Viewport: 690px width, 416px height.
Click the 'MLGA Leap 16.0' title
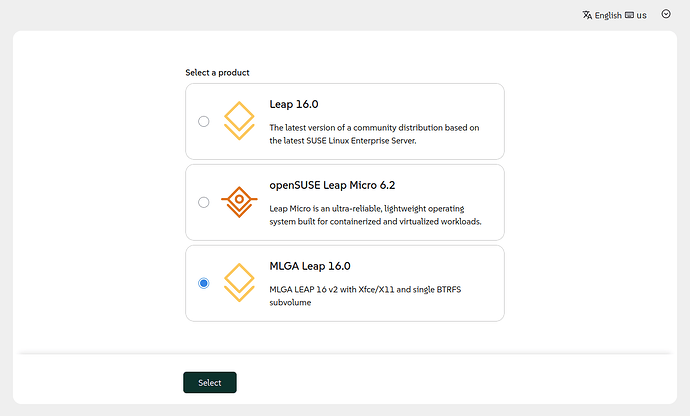(310, 266)
